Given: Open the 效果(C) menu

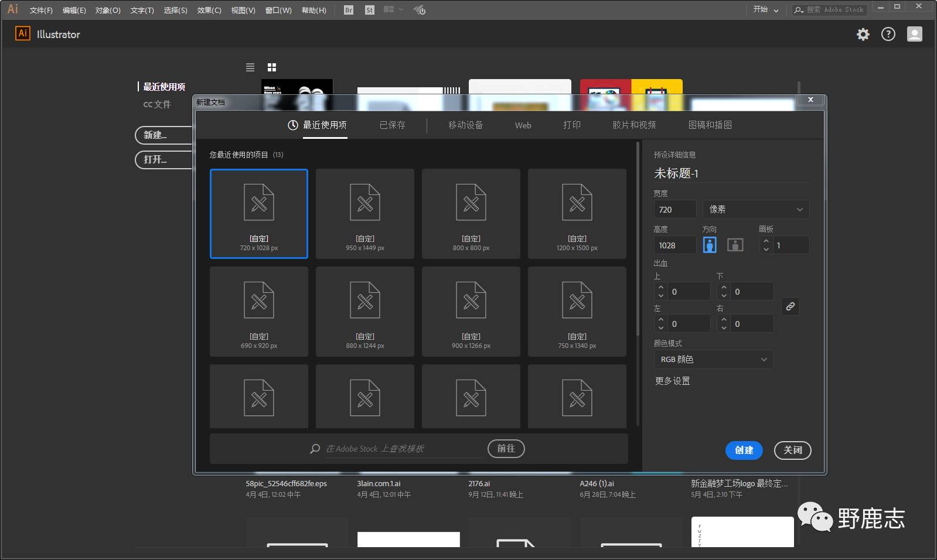Looking at the screenshot, I should [x=209, y=10].
